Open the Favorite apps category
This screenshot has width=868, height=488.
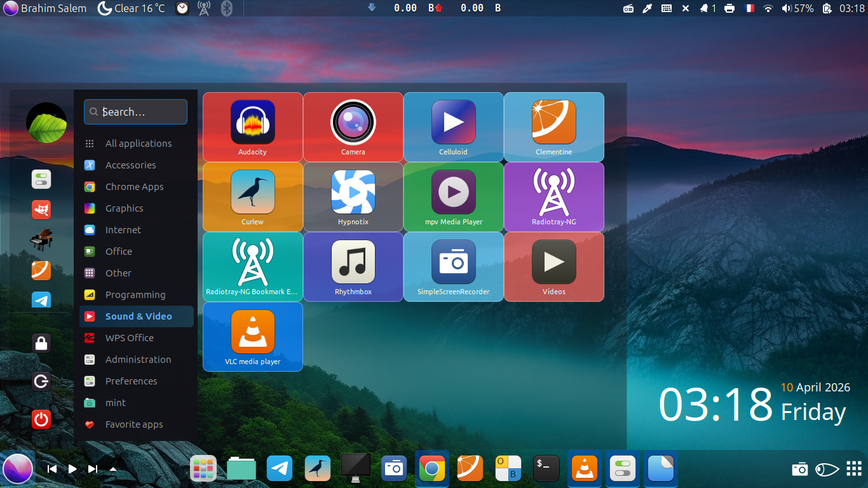[137, 424]
